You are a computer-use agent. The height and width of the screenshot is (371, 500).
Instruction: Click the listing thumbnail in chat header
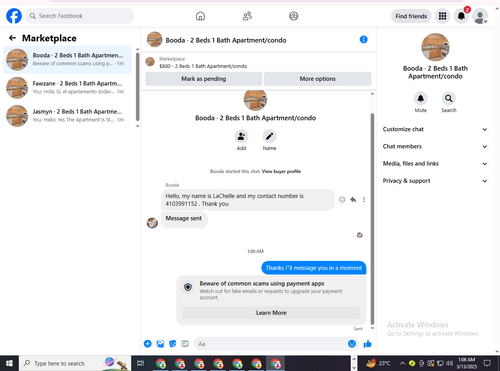coord(155,40)
